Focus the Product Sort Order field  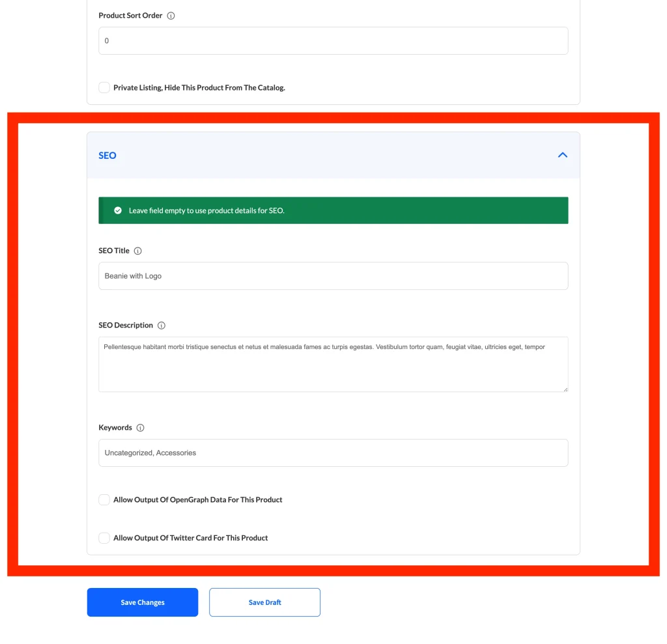tap(333, 40)
